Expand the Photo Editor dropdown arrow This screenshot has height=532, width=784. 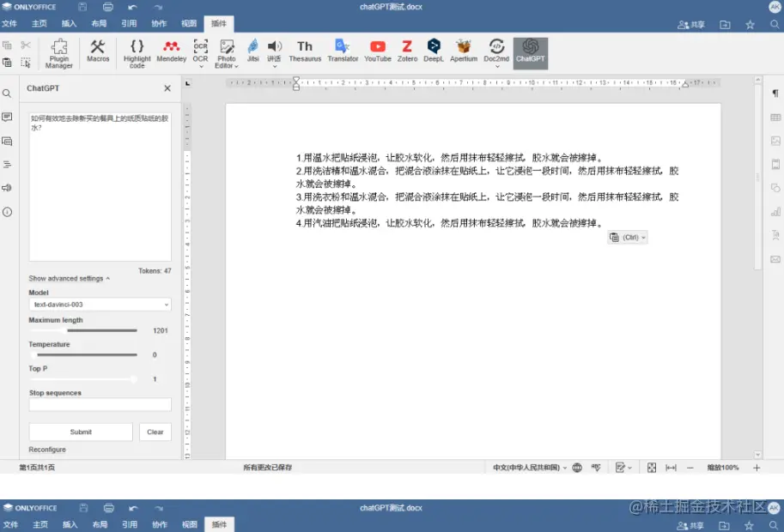tap(236, 66)
